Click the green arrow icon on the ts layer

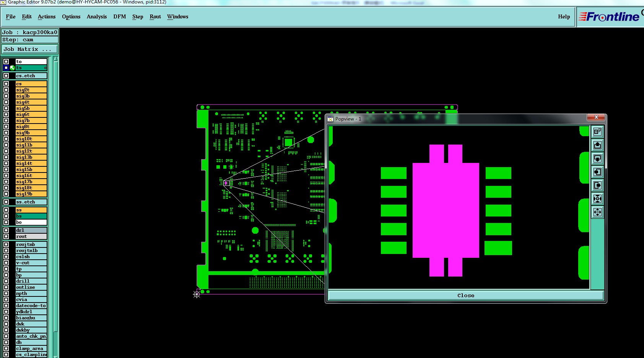click(12, 68)
